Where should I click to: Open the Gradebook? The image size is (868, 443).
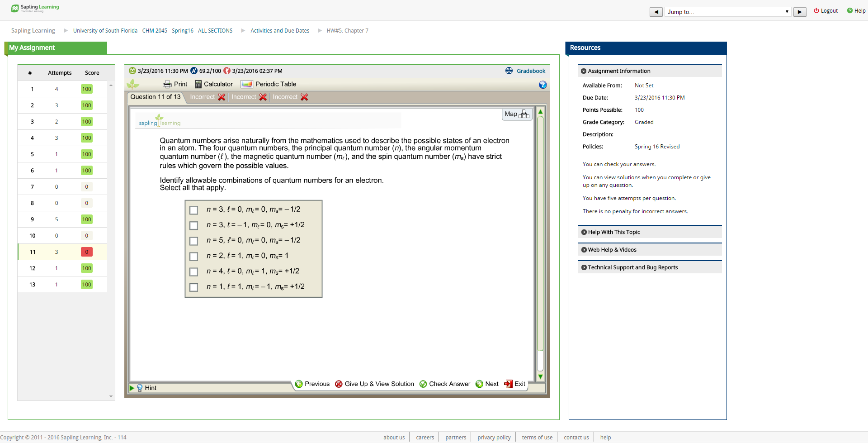pos(525,71)
